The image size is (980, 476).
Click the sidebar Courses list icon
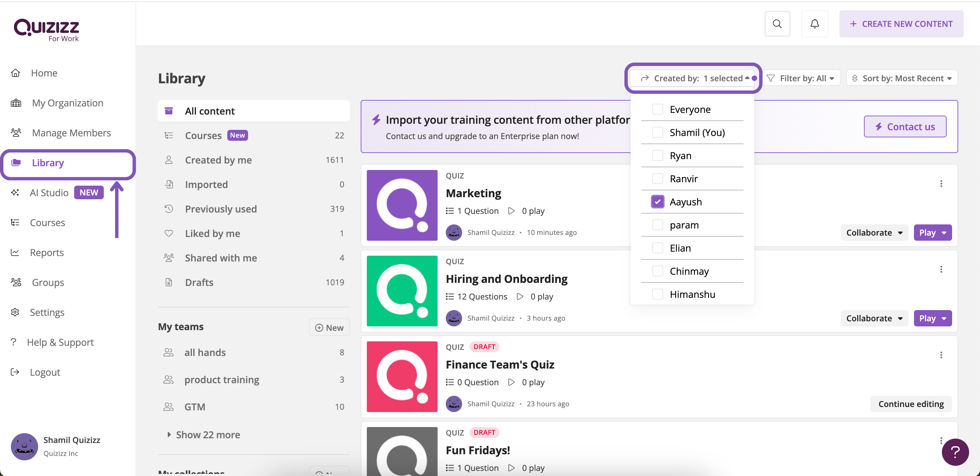click(15, 222)
